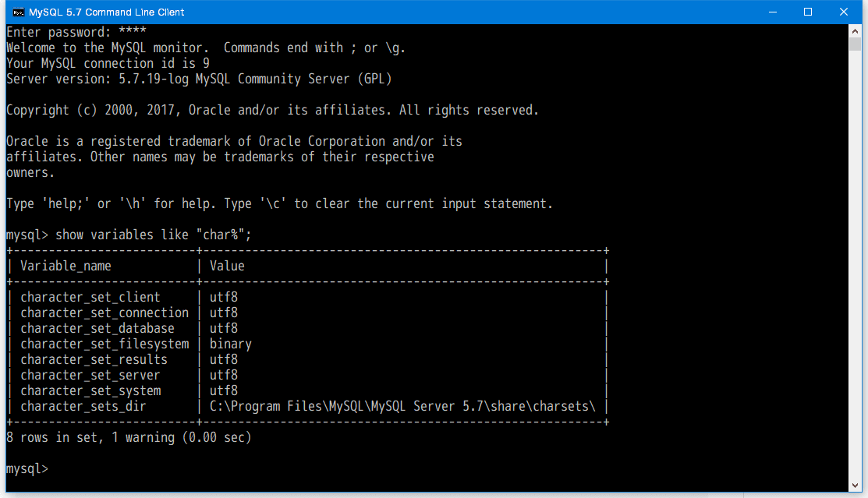Click the charsets directory path value
This screenshot has height=498, width=868.
point(402,406)
